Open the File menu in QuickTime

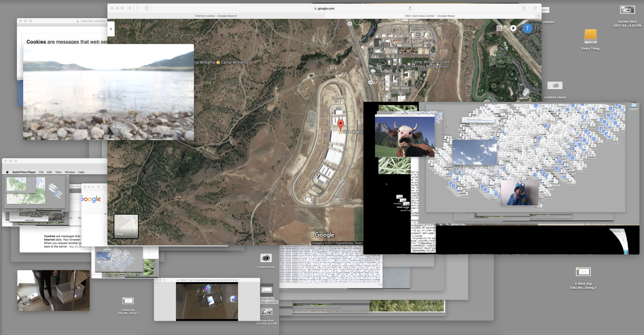(41, 172)
